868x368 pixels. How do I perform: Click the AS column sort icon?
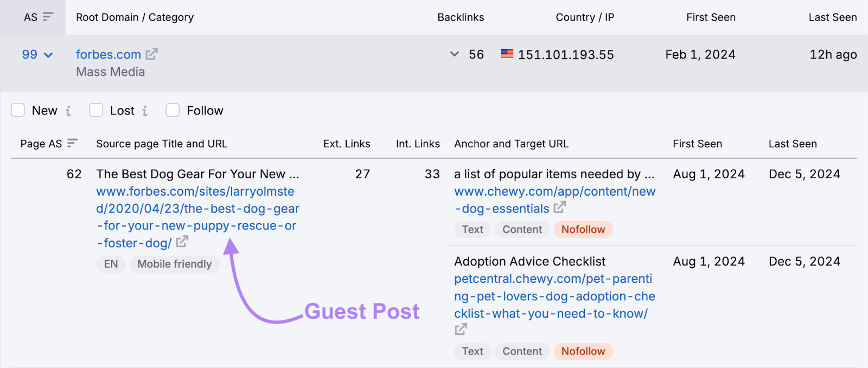pos(48,17)
